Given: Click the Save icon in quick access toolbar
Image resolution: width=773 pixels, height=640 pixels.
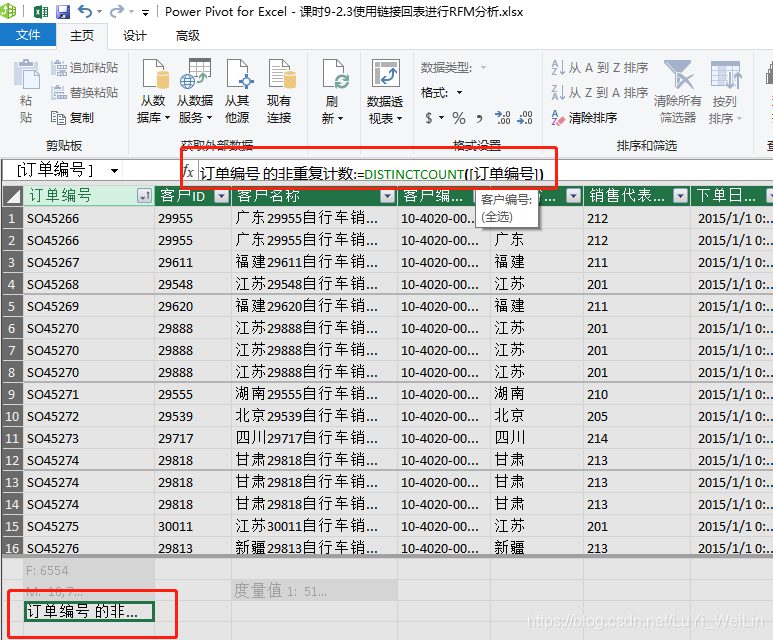Looking at the screenshot, I should point(63,11).
